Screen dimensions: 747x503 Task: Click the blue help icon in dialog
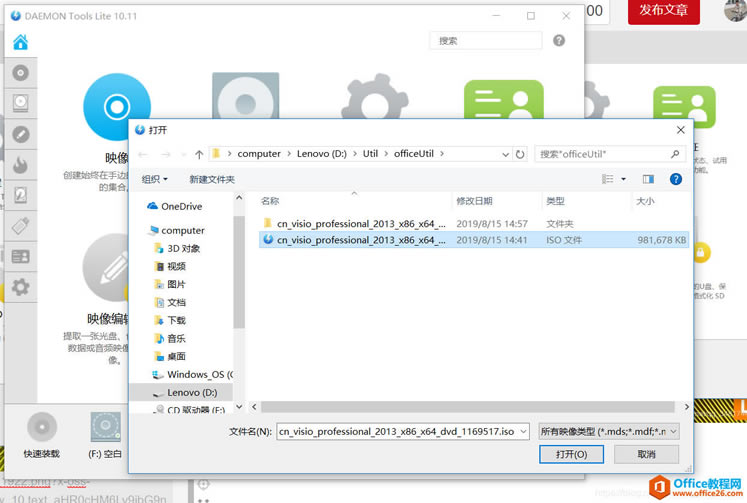(676, 179)
